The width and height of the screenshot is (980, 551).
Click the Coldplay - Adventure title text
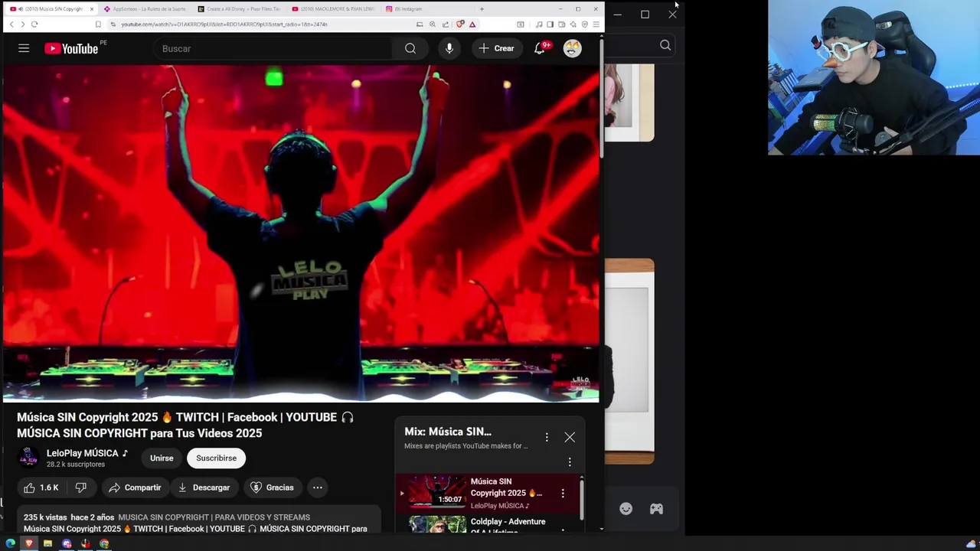click(x=508, y=522)
